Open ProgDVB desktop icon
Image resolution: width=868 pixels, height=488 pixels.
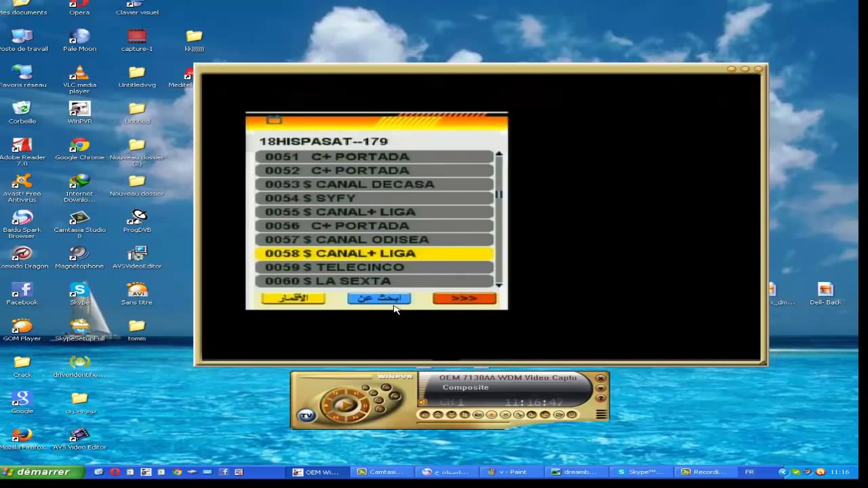pyautogui.click(x=137, y=221)
